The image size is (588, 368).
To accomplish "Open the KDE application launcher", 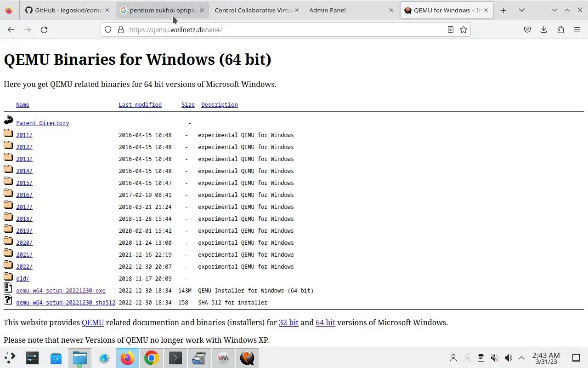I will (10, 358).
